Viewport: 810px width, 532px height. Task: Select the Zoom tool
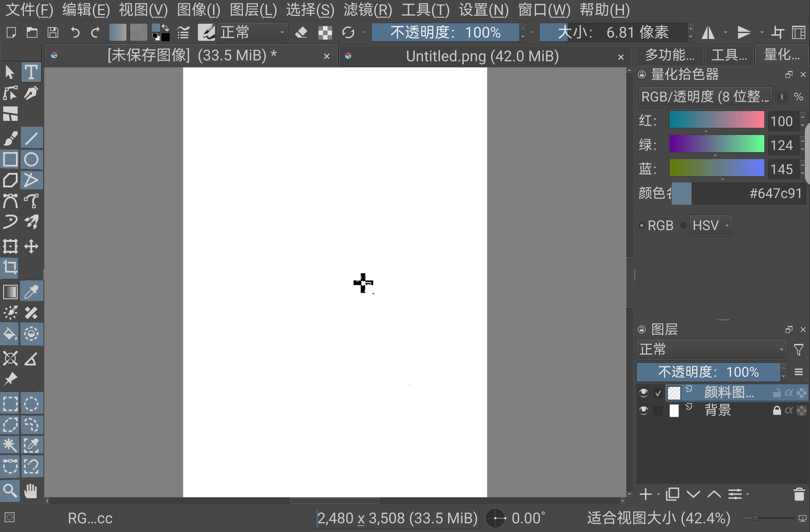[x=10, y=491]
